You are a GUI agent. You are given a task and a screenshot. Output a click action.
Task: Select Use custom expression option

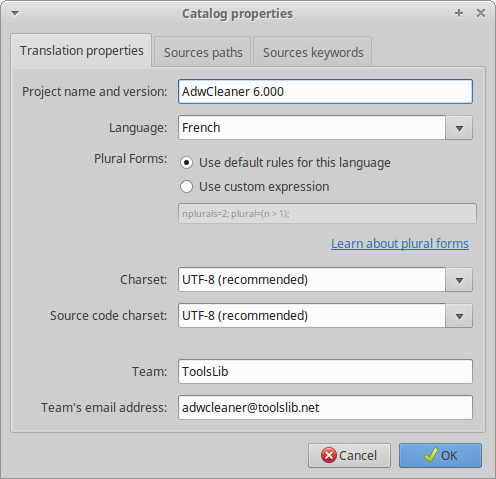click(x=186, y=187)
